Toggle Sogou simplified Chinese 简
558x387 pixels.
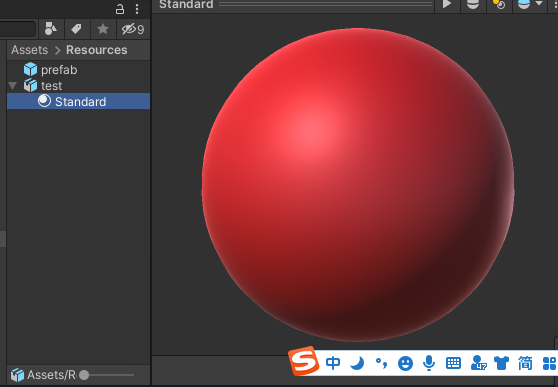click(x=525, y=363)
